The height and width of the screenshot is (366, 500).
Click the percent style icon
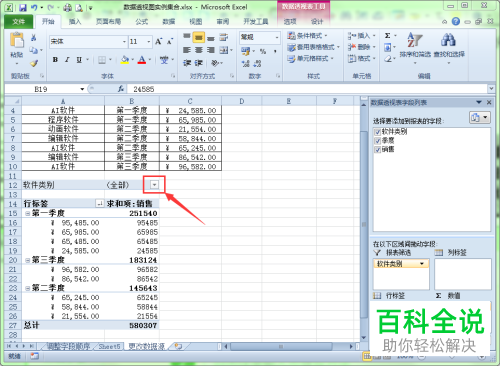pyautogui.click(x=263, y=51)
